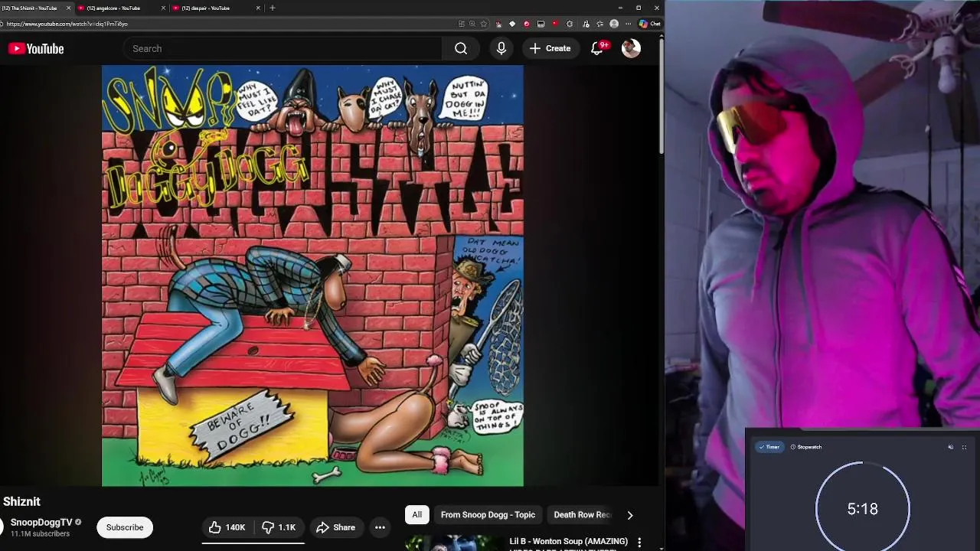Add page to favorites star icon
Viewport: 980px width, 551px height.
pos(483,24)
